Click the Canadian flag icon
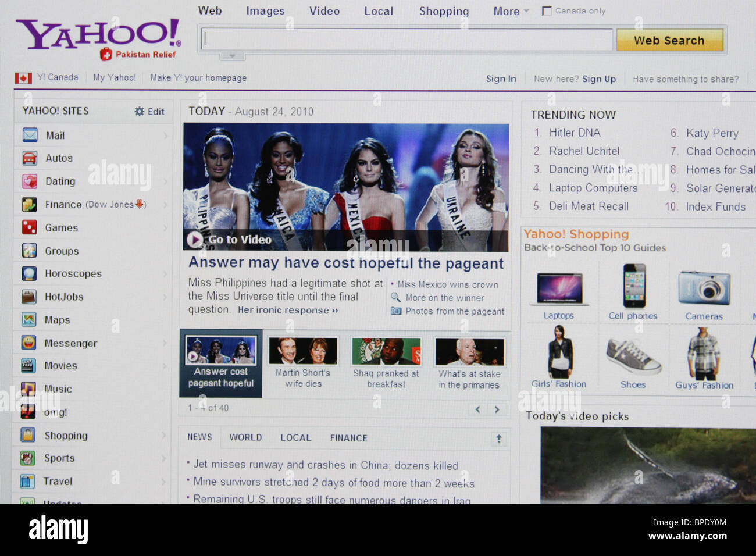The height and width of the screenshot is (556, 756). 23,78
